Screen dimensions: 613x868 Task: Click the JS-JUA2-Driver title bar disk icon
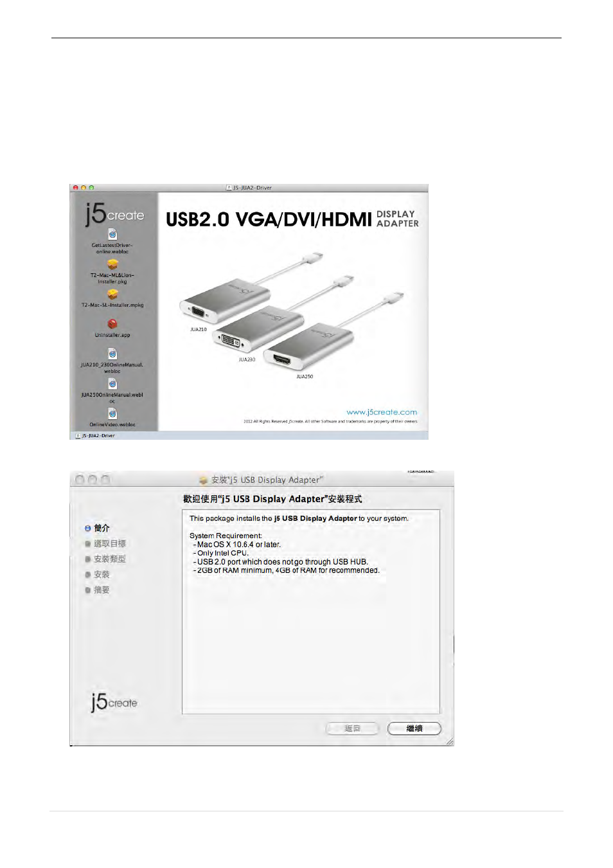[x=229, y=188]
